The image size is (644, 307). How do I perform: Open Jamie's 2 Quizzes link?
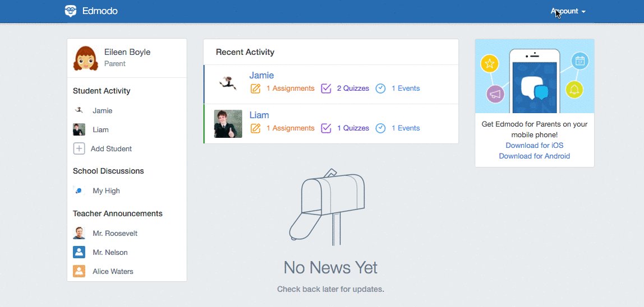(x=353, y=89)
